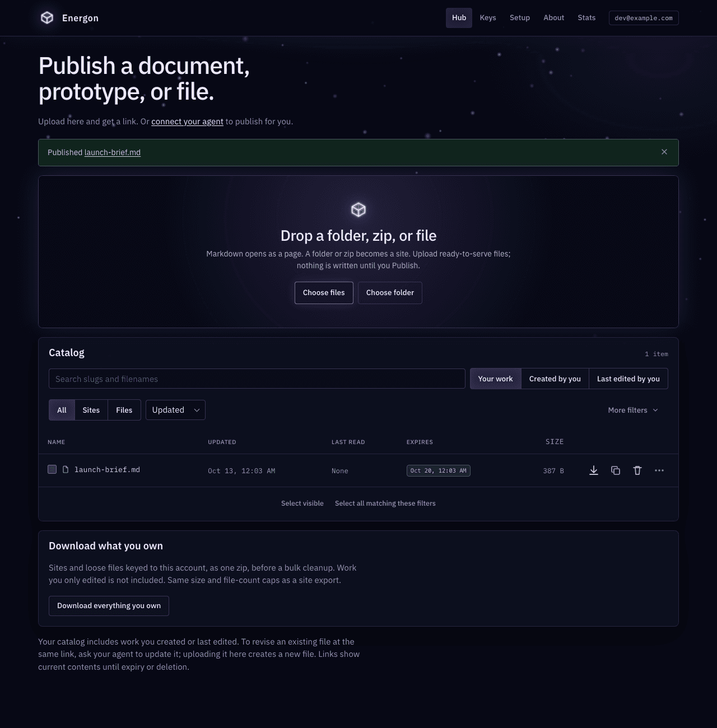The width and height of the screenshot is (717, 728).
Task: Dismiss the Published launch-brief.md notification
Action: [x=664, y=152]
